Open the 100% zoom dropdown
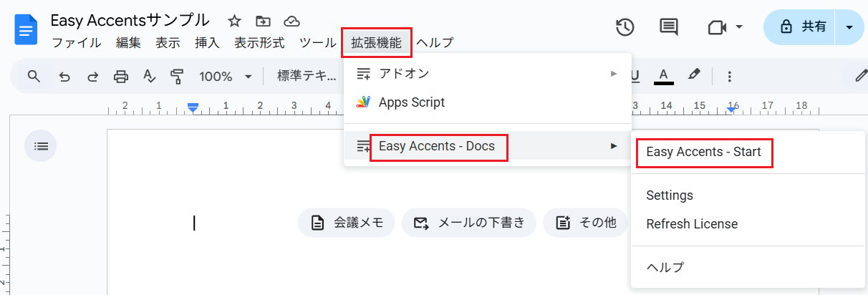Image resolution: width=868 pixels, height=295 pixels. (226, 76)
